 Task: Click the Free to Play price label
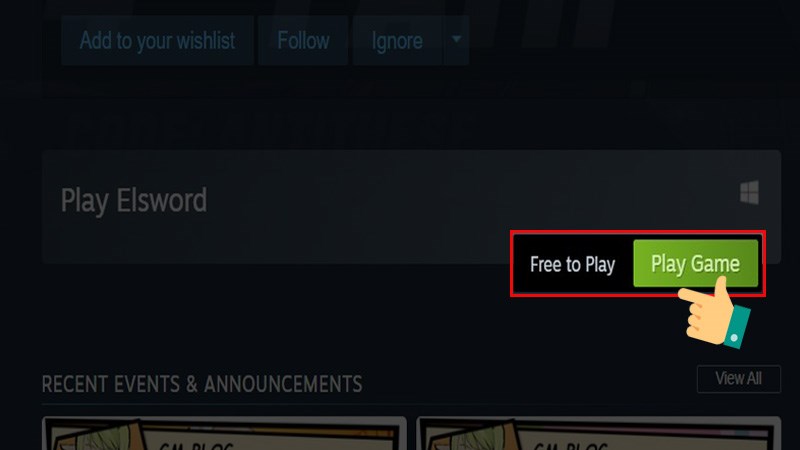(x=572, y=264)
